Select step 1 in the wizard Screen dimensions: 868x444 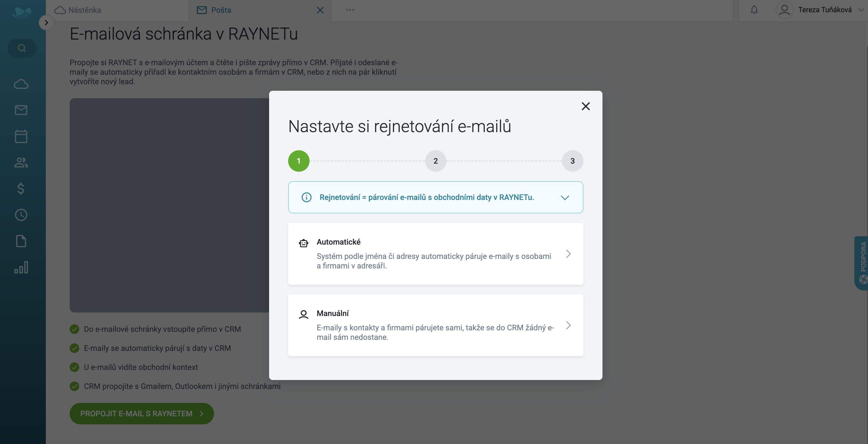(299, 161)
